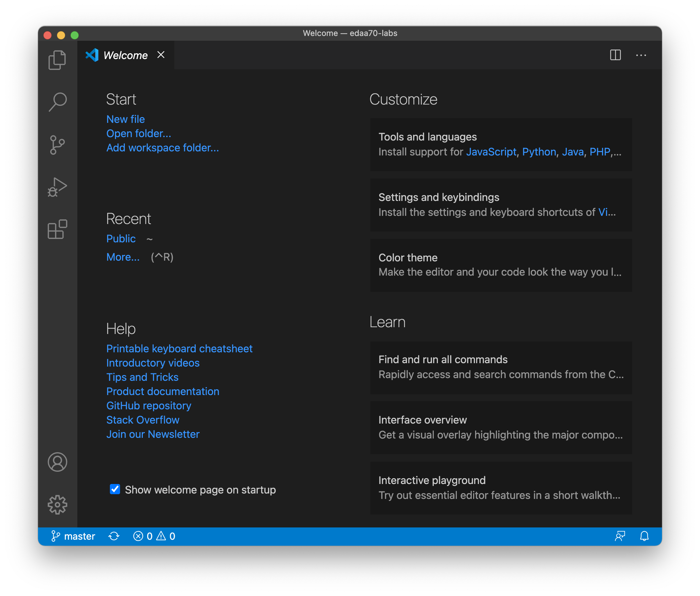
Task: Open the Color theme card
Action: [501, 265]
